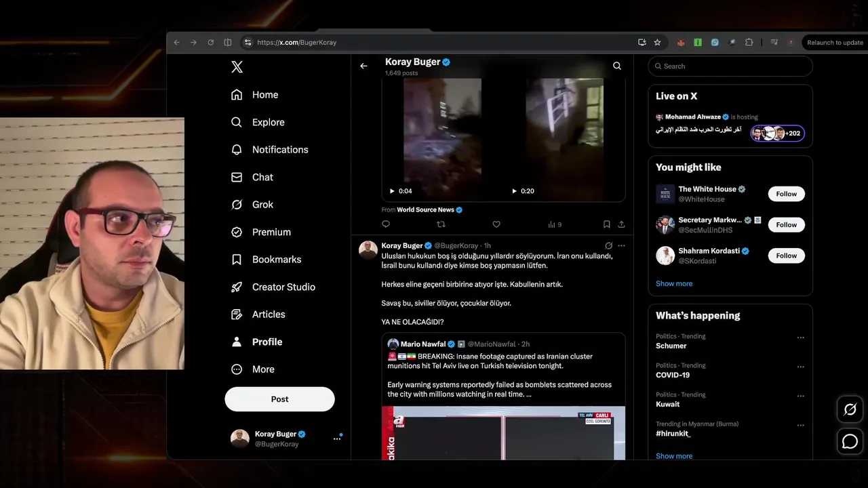The image size is (868, 488).
Task: View analytics showing 9 views
Action: [555, 224]
